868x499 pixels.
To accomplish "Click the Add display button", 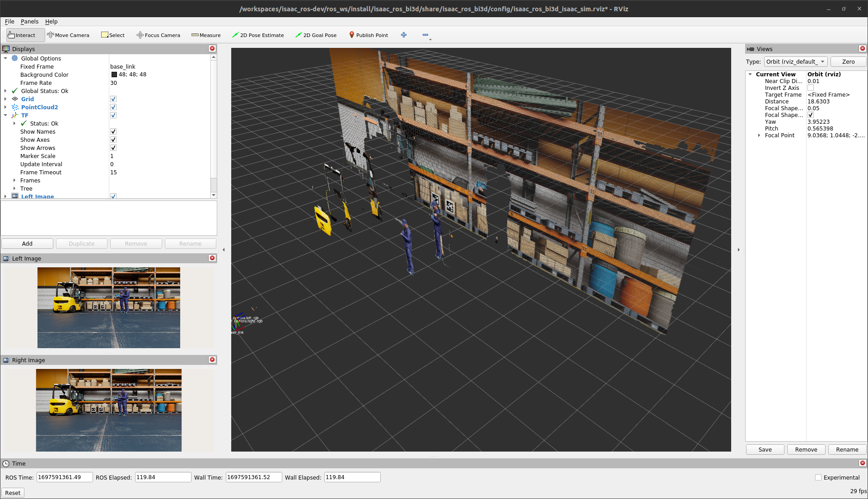I will point(27,243).
